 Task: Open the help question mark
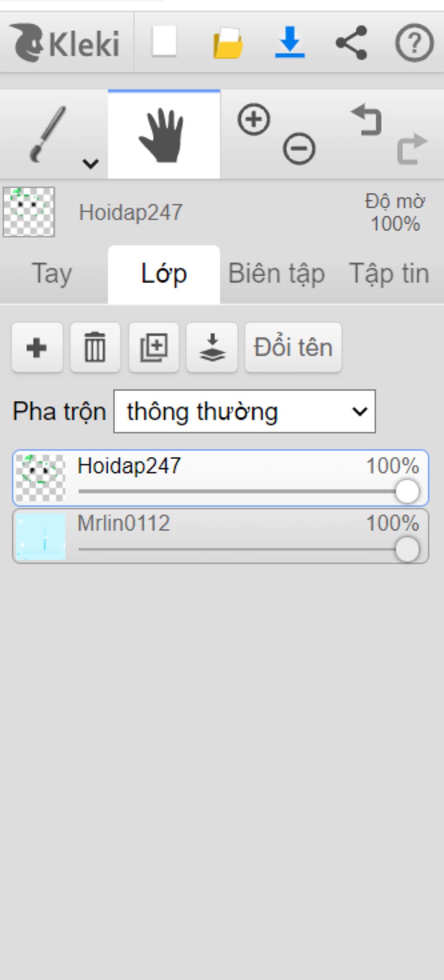[414, 42]
